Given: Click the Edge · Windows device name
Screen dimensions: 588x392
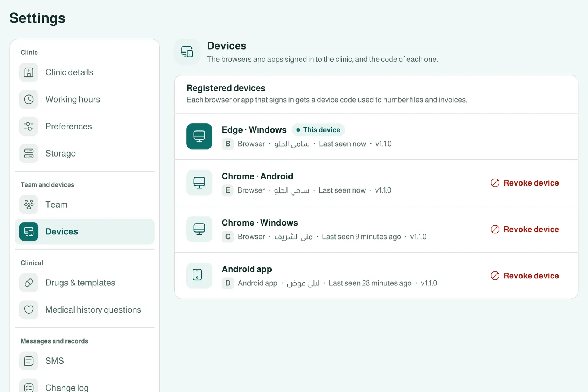Looking at the screenshot, I should (x=254, y=130).
